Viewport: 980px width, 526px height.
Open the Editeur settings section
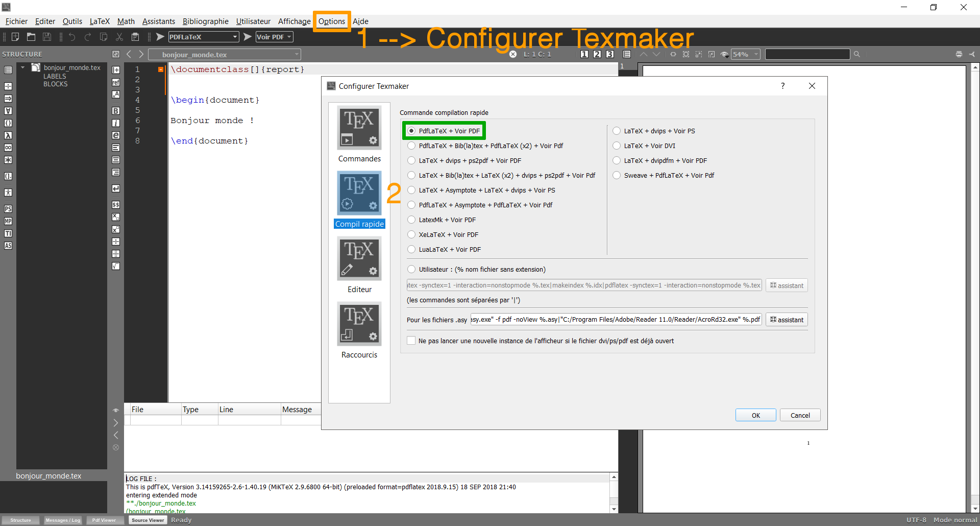click(359, 265)
